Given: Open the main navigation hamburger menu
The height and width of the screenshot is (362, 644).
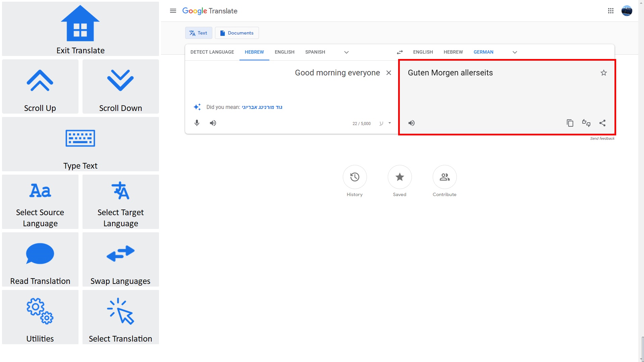Looking at the screenshot, I should click(x=173, y=11).
